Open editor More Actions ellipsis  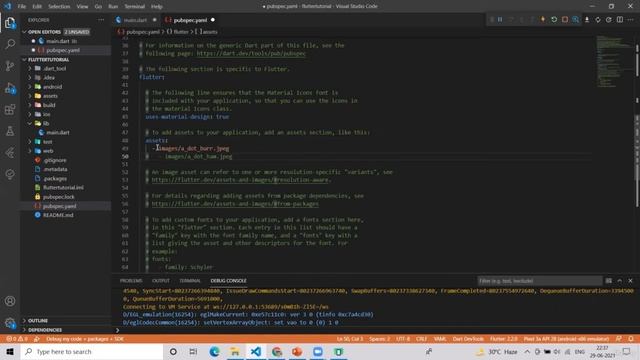631,20
